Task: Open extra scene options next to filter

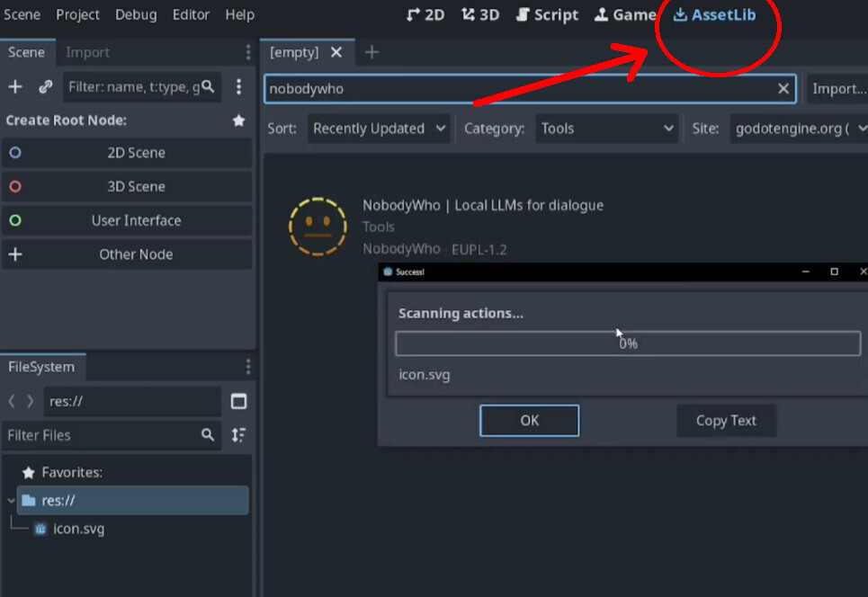Action: tap(238, 87)
